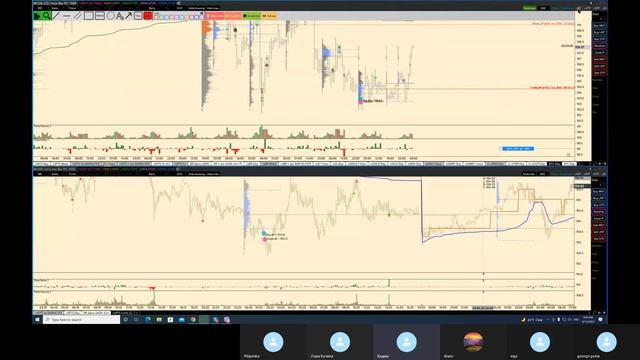This screenshot has width=640, height=360.
Task: Open Microsoft Edge from the taskbar
Action: [148, 320]
